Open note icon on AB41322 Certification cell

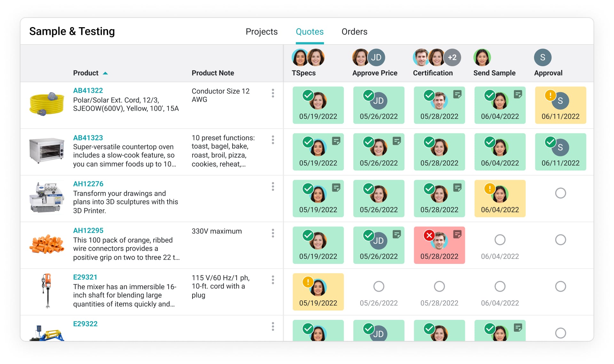457,94
